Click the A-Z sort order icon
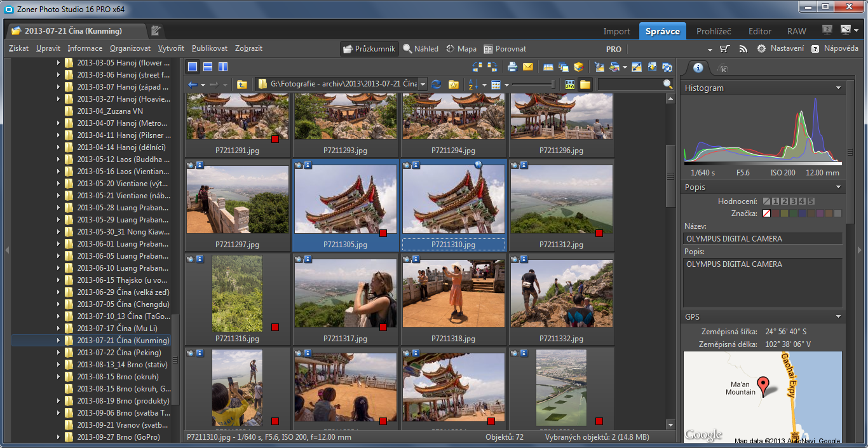868x448 pixels. (x=473, y=85)
